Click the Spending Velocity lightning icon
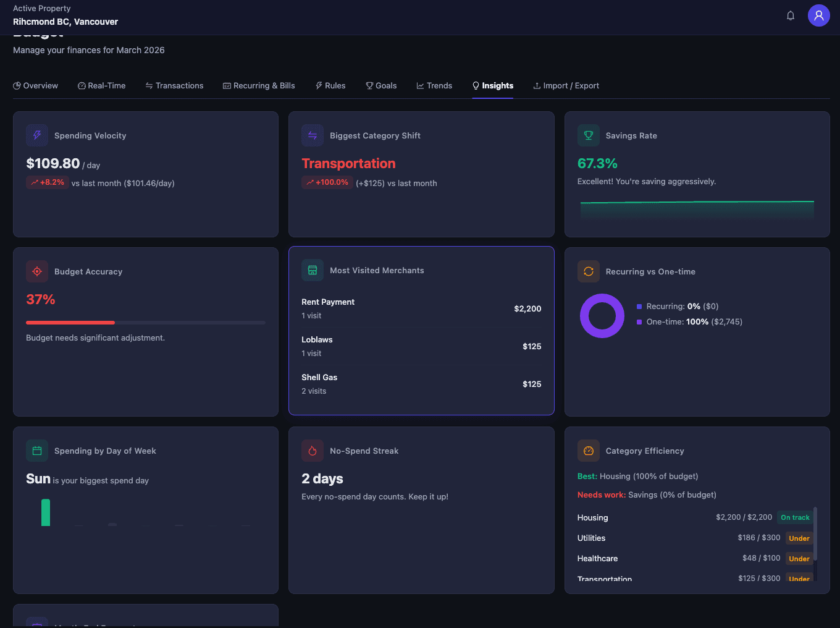 [37, 135]
